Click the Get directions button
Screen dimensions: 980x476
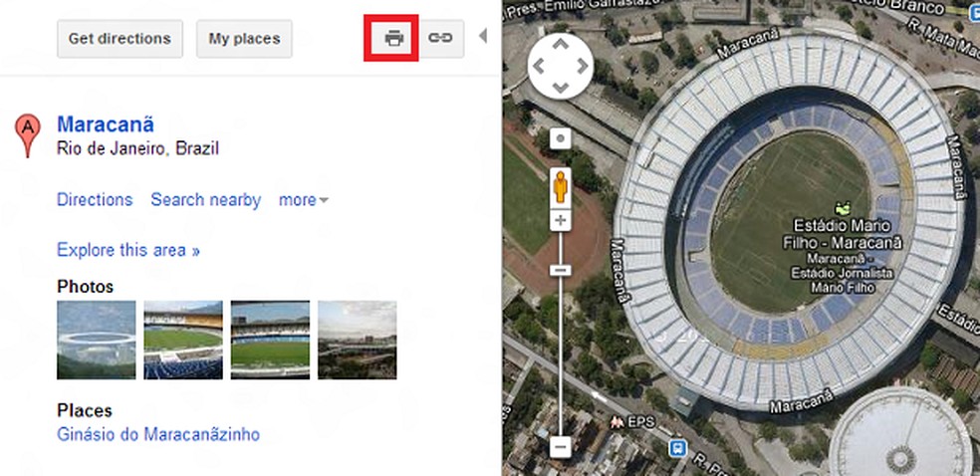(x=120, y=39)
